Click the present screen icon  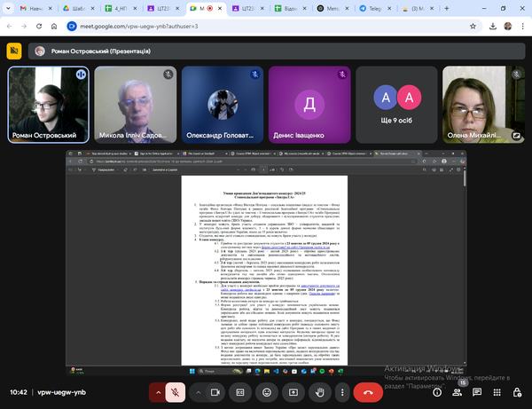[293, 391]
